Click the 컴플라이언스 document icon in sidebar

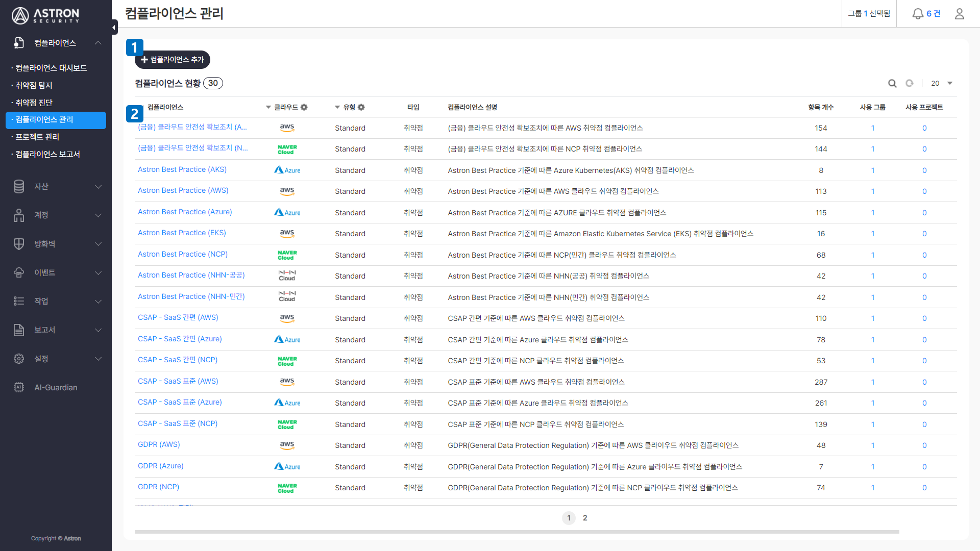coord(19,43)
